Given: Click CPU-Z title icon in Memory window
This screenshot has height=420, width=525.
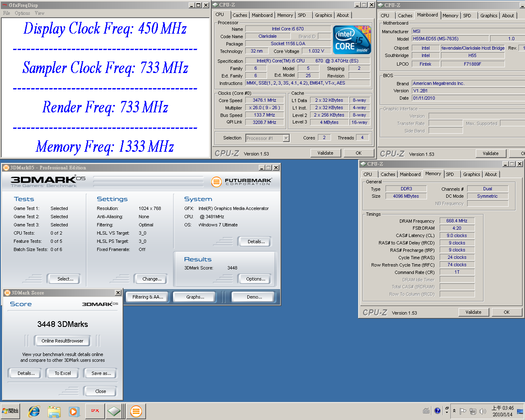Looking at the screenshot, I should pos(363,164).
